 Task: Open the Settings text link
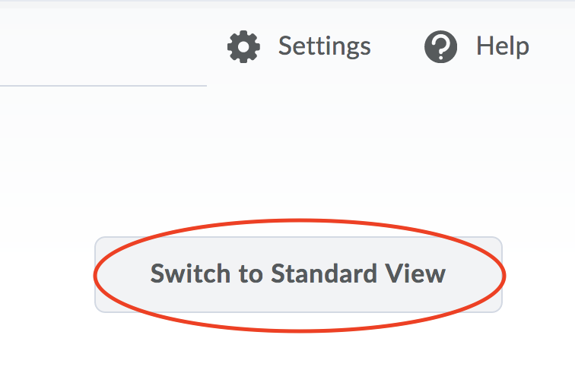(324, 46)
